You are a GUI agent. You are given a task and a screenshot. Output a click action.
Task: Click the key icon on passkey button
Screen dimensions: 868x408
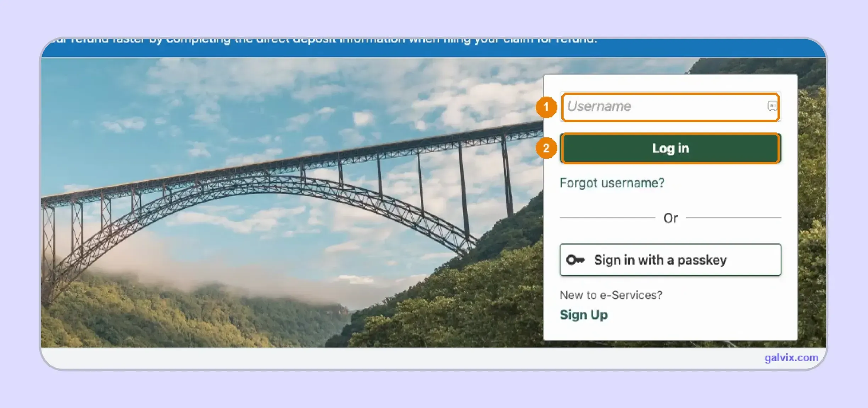(x=575, y=260)
